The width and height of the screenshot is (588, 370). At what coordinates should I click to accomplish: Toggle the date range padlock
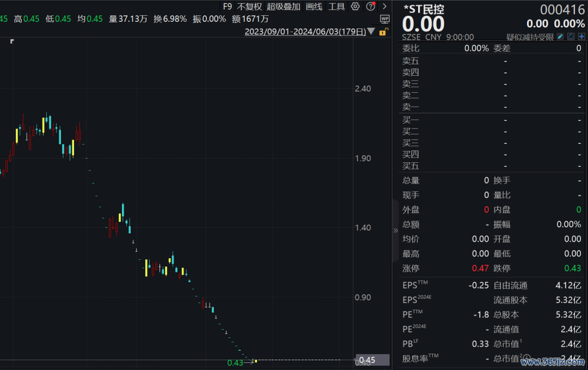[382, 32]
